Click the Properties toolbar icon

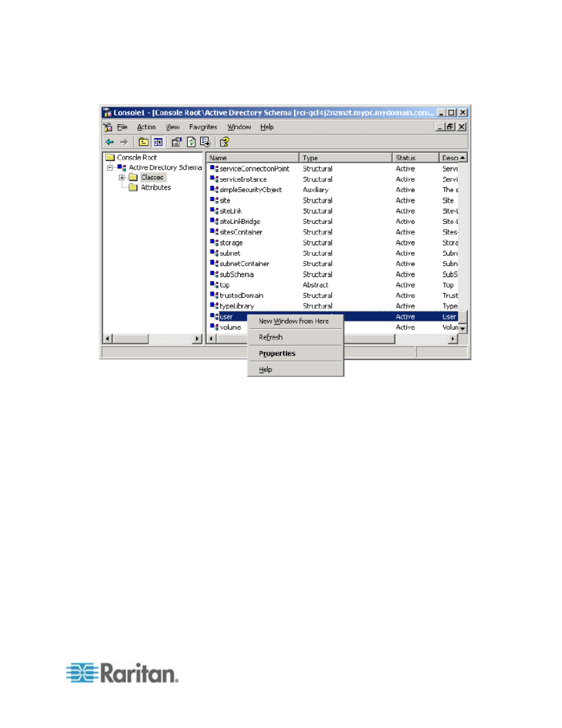point(176,142)
